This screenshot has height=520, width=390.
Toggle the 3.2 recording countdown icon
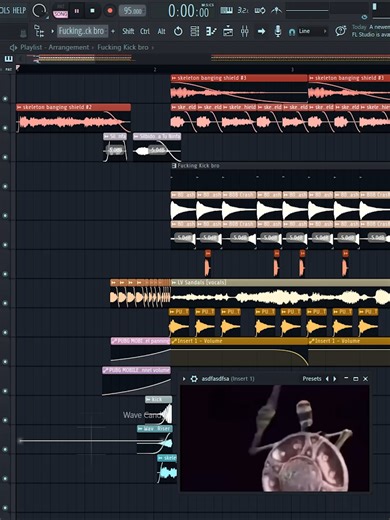(243, 11)
